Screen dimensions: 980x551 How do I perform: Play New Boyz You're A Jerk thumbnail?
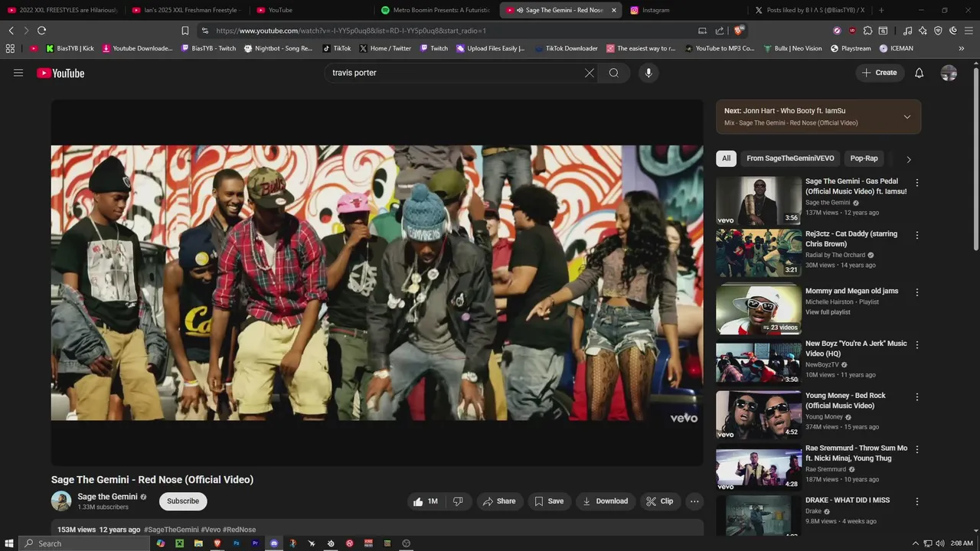[759, 363]
